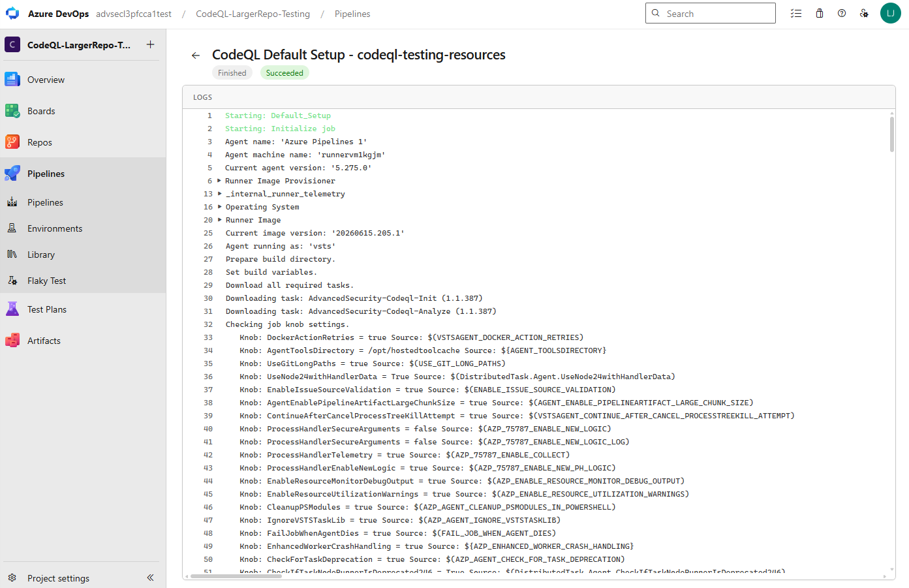
Task: Expand the Runner Image Provisioner log group
Action: click(x=219, y=181)
